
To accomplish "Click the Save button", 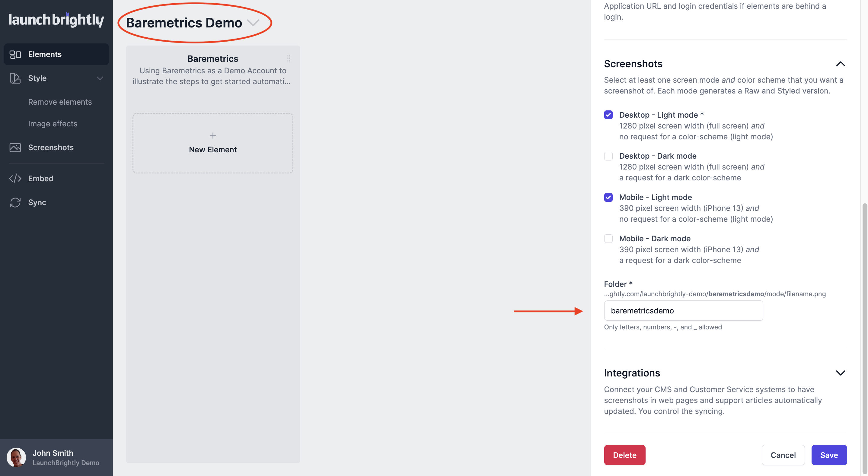I will pos(829,455).
